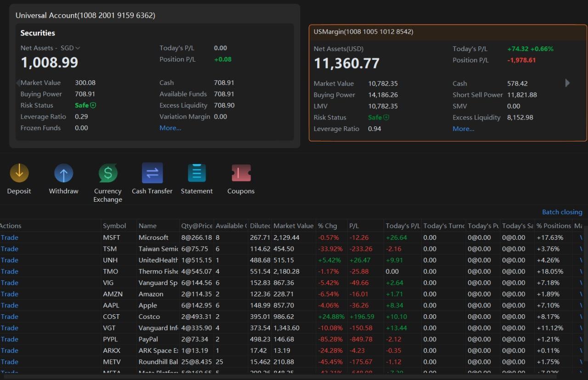
Task: Click the Apple name cell
Action: pos(148,305)
